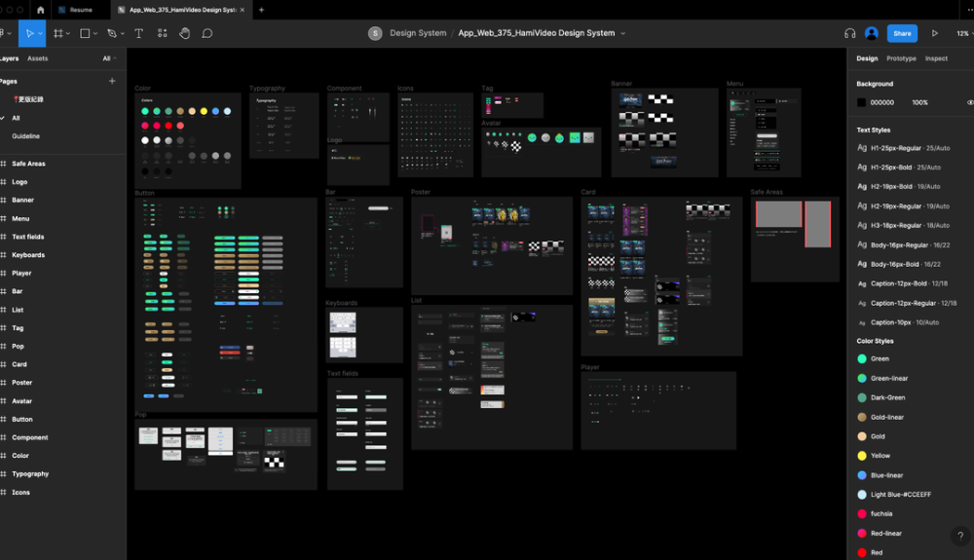The width and height of the screenshot is (974, 560).
Task: Open the Resources components tool
Action: 162,33
